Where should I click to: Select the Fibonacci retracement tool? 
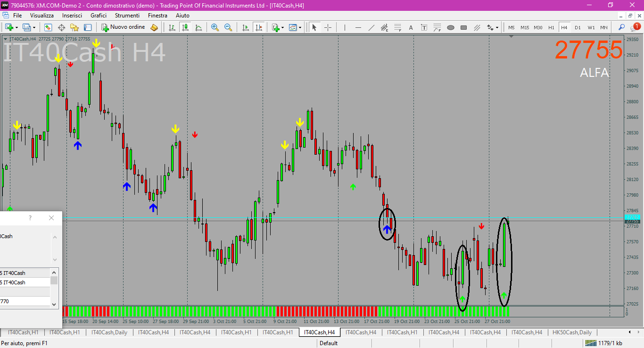tap(397, 27)
